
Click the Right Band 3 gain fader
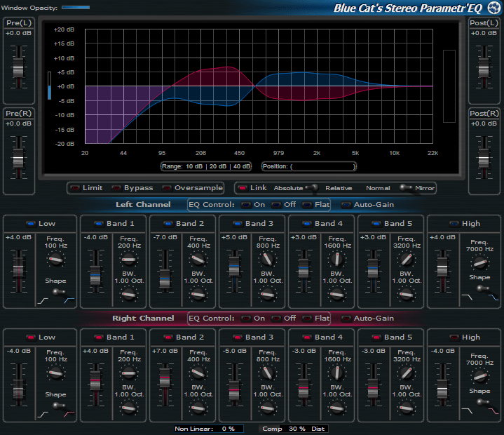pyautogui.click(x=234, y=390)
